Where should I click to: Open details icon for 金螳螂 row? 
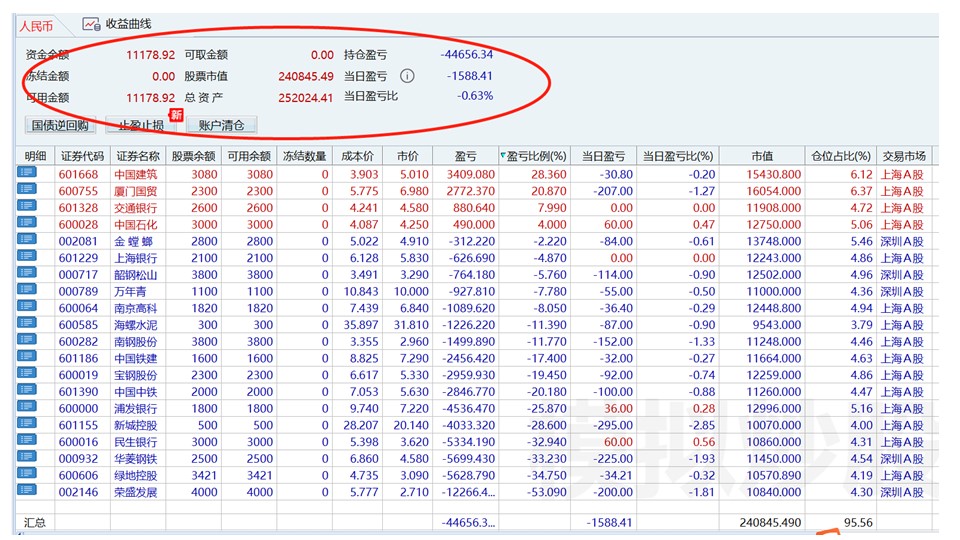tap(27, 239)
